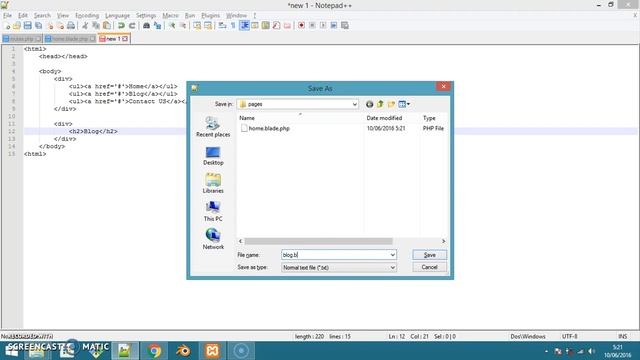Image resolution: width=640 pixels, height=360 pixels.
Task: Select Desktop in dialog sidebar
Action: click(x=213, y=156)
